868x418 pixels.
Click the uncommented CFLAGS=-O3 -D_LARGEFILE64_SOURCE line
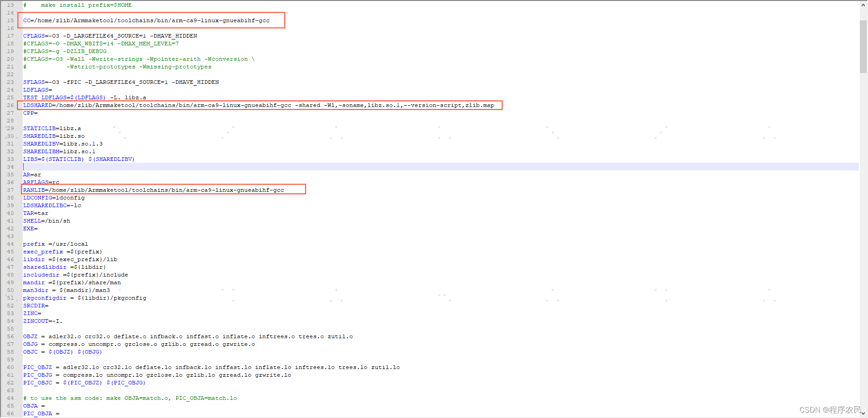point(110,36)
